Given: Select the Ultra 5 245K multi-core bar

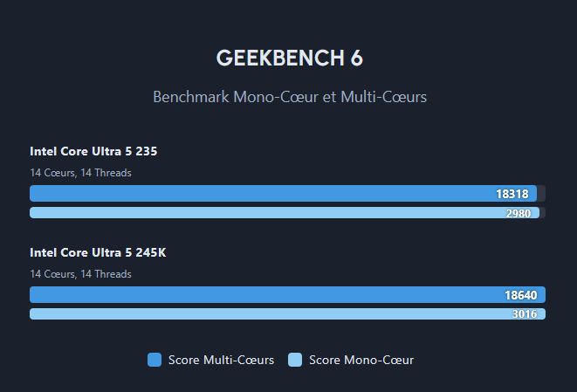Looking at the screenshot, I should pyautogui.click(x=287, y=294).
